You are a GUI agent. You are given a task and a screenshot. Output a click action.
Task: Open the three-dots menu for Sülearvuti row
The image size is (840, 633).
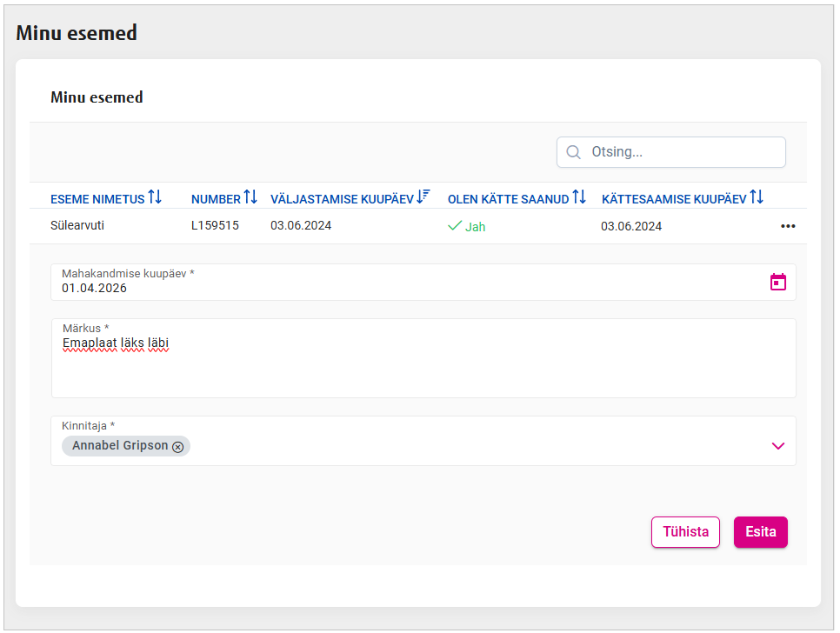pyautogui.click(x=788, y=226)
